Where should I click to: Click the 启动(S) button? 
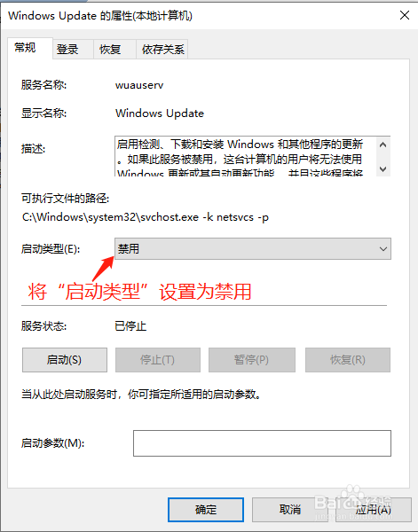point(65,360)
